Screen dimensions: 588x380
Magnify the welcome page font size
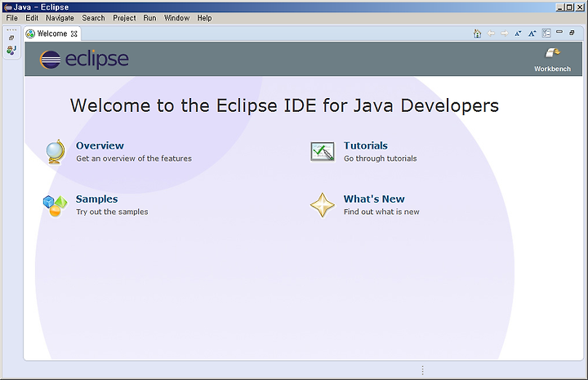(x=532, y=34)
